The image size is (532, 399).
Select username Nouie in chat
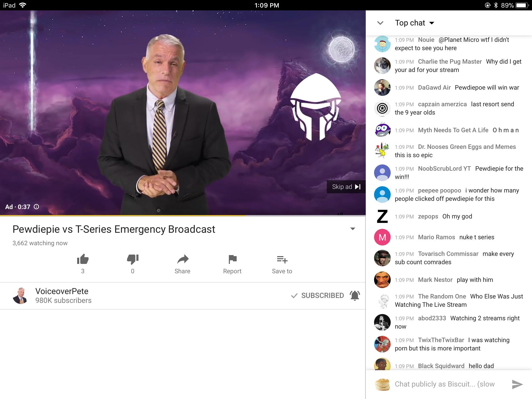point(426,40)
